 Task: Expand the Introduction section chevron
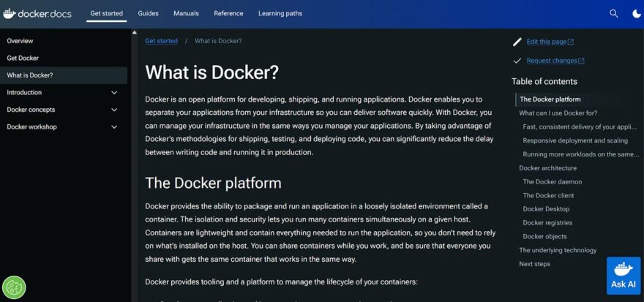pos(114,93)
